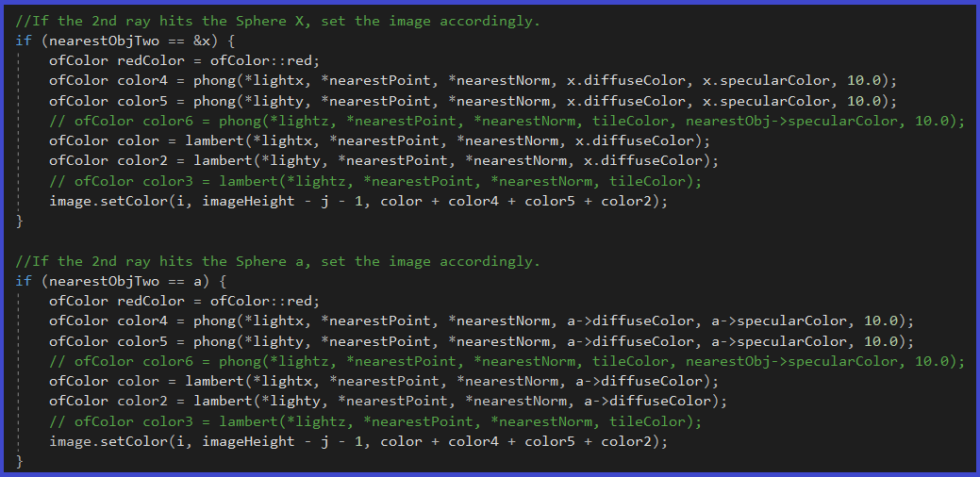The height and width of the screenshot is (477, 980).
Task: Click the closing brace of second if block
Action: 19,462
